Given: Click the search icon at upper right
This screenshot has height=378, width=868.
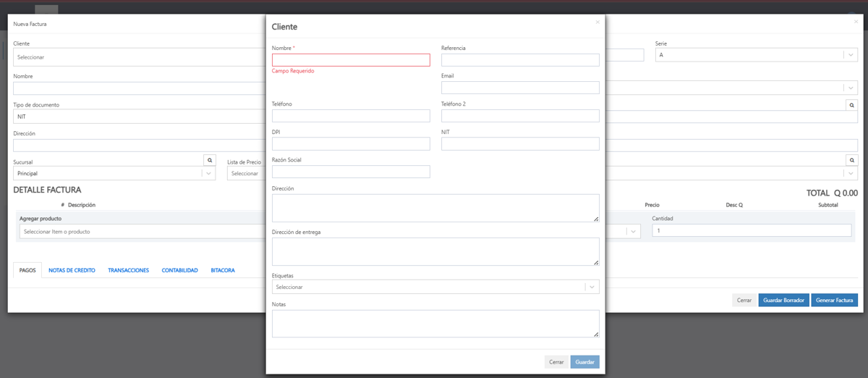Looking at the screenshot, I should coord(851,105).
